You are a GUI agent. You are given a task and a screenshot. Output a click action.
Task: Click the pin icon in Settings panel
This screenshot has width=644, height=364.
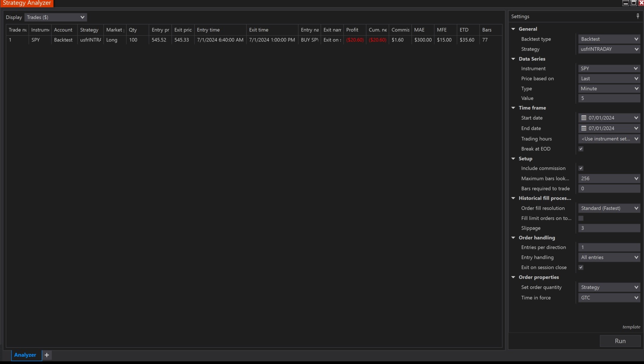coord(638,16)
